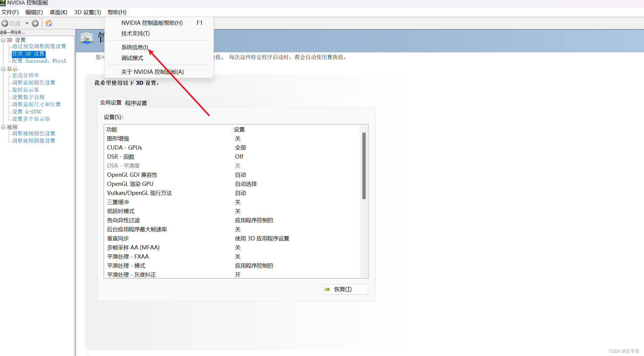The image size is (644, 356).
Task: Open the back history dropdown arrow
Action: [x=27, y=23]
